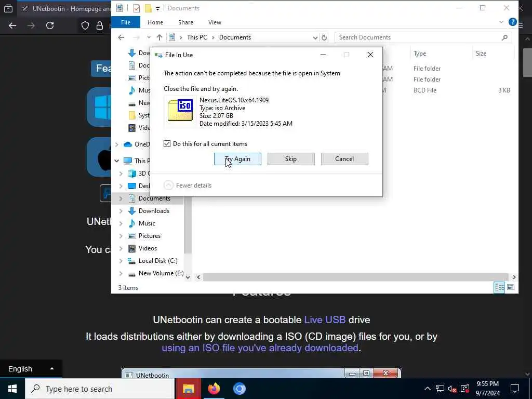Image resolution: width=532 pixels, height=399 pixels.
Task: Go back in File Explorer
Action: coord(121,37)
